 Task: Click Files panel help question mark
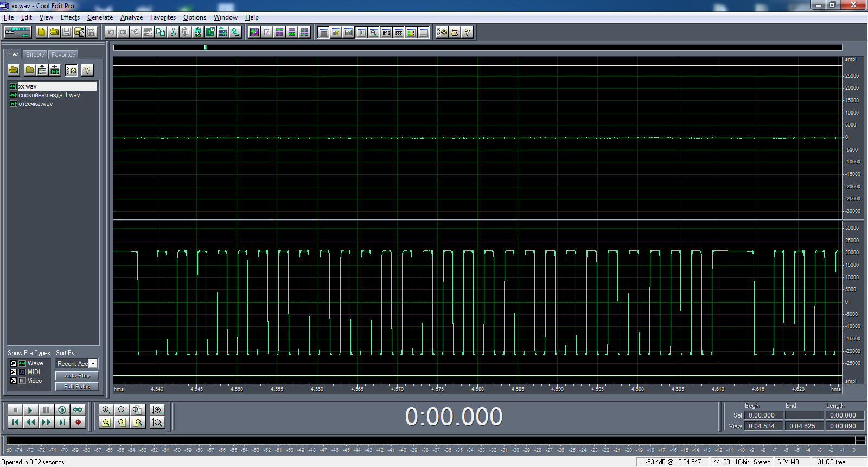point(87,70)
